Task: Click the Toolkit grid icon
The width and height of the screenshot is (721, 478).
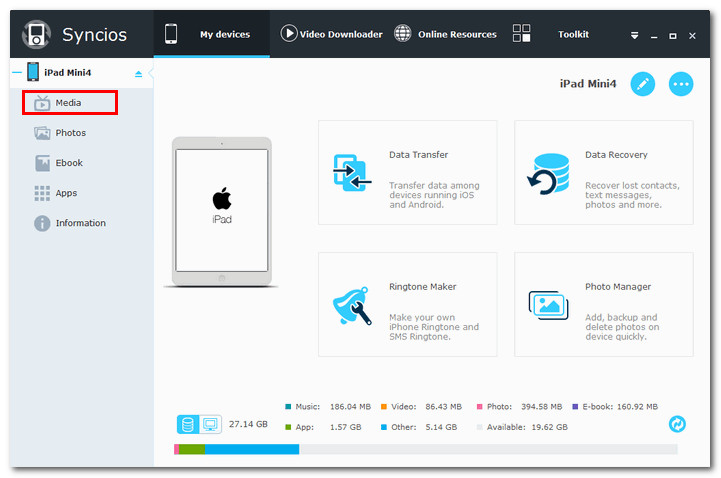Action: [x=521, y=34]
